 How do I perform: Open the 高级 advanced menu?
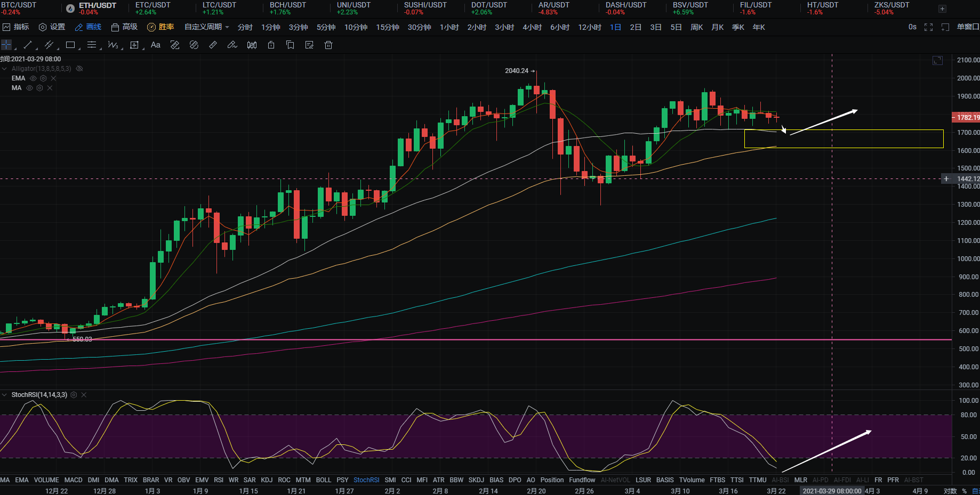coord(125,27)
